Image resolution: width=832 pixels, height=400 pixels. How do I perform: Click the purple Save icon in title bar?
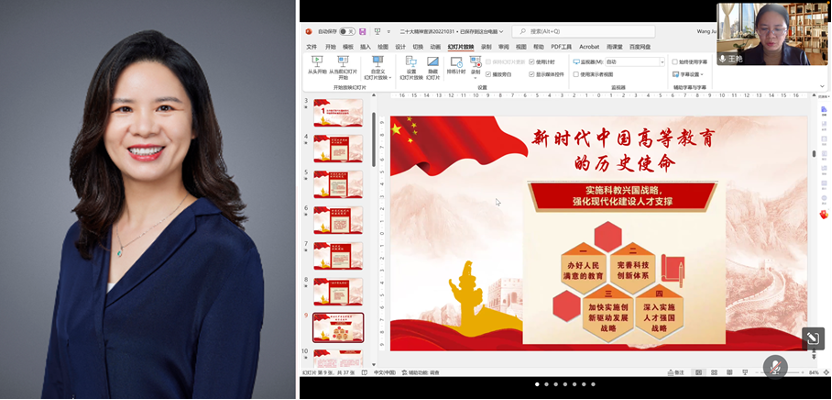tap(363, 31)
